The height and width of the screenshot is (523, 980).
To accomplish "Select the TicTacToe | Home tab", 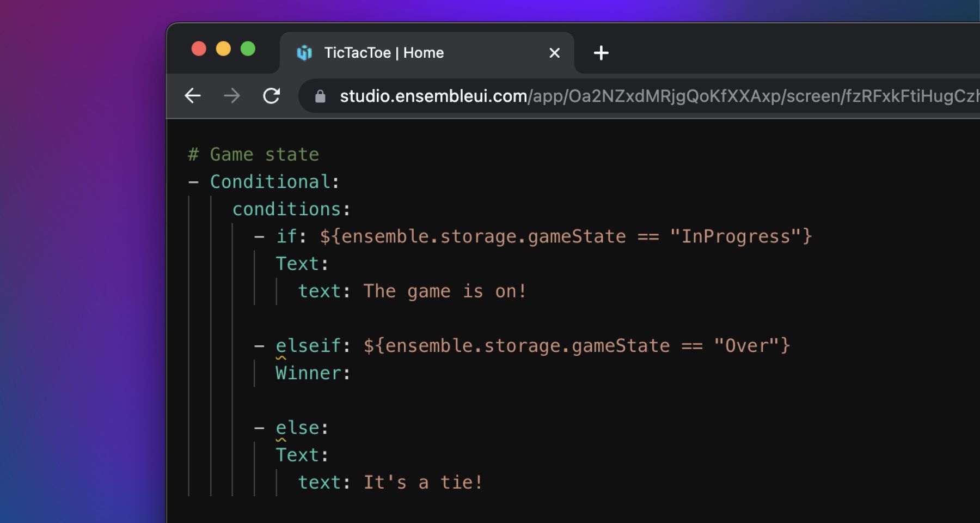I will [427, 53].
